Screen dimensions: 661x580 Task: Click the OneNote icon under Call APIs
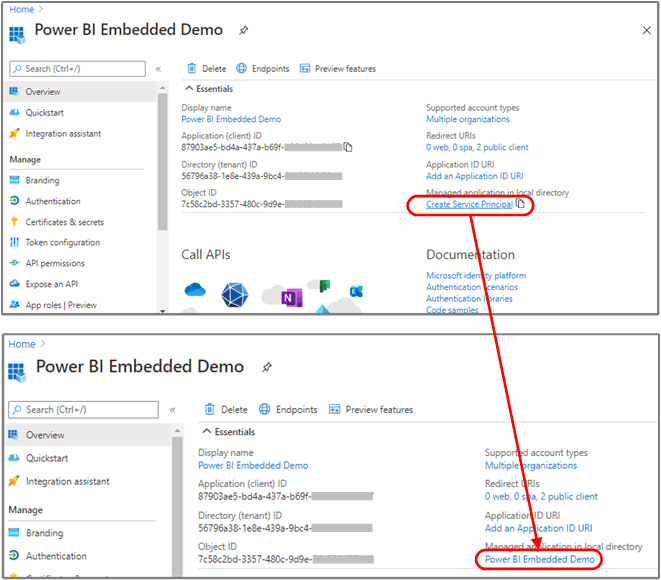291,298
